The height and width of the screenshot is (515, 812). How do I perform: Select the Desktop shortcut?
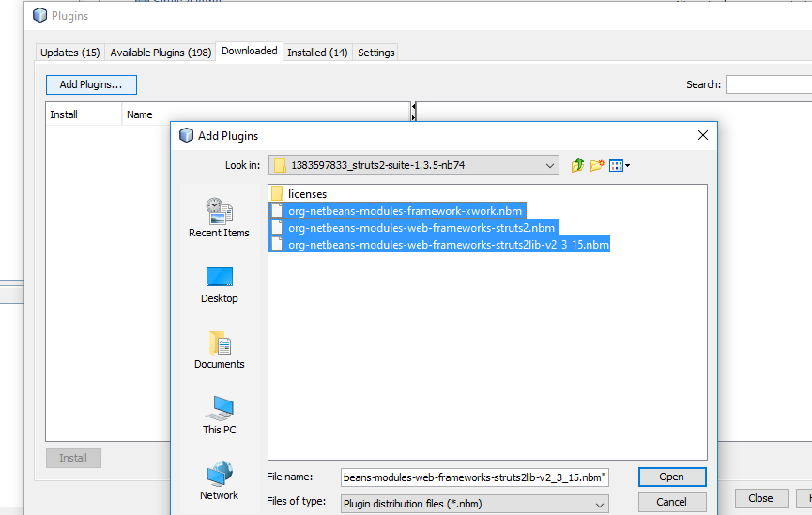[x=219, y=285]
